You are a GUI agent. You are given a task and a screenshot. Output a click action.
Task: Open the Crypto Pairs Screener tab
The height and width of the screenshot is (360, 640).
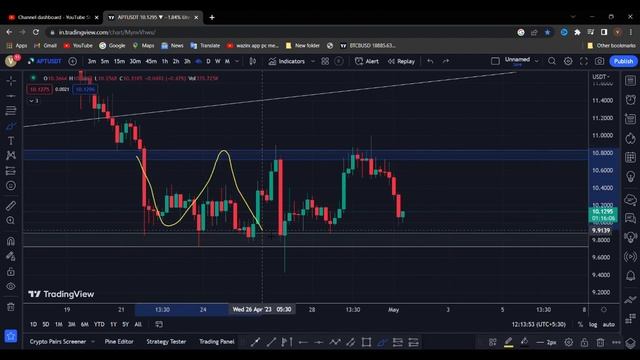click(x=58, y=342)
